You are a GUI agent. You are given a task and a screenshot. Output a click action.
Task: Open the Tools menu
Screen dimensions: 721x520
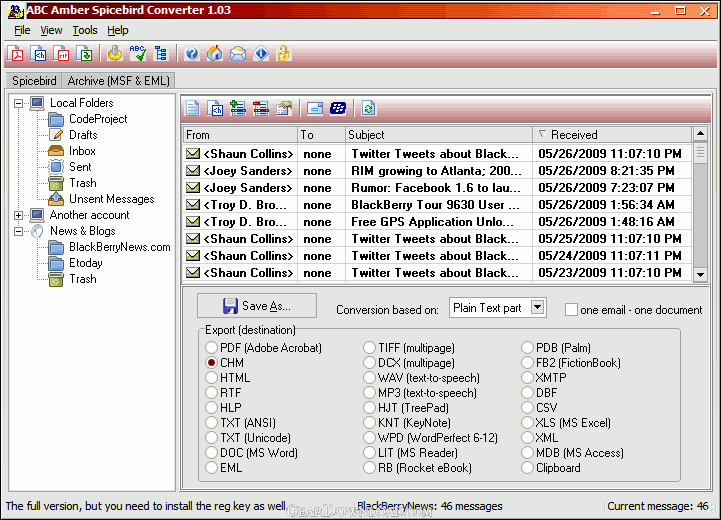point(85,30)
